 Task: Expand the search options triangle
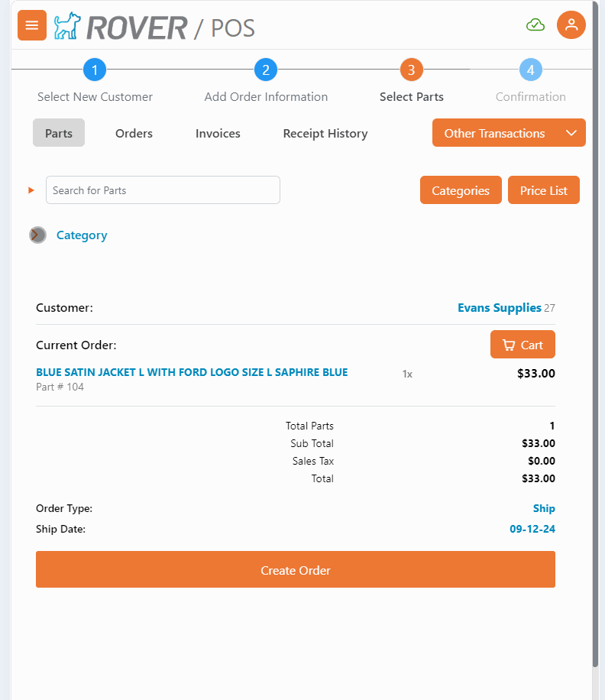[x=31, y=190]
